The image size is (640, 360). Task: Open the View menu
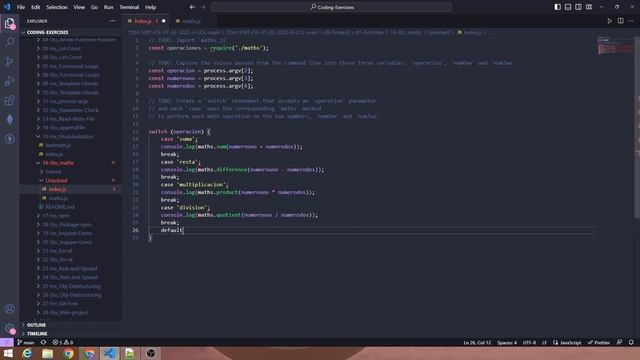(x=79, y=7)
